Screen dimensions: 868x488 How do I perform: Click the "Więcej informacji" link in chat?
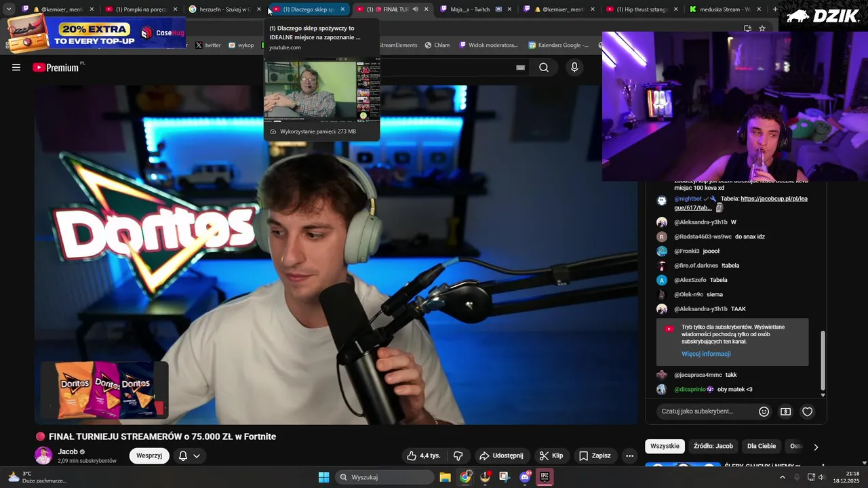coord(706,354)
